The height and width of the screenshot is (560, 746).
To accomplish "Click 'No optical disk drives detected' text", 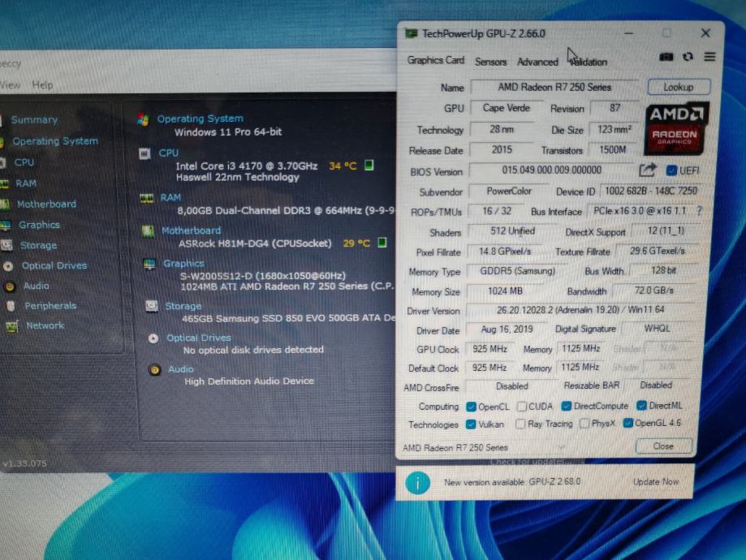I will (x=253, y=350).
